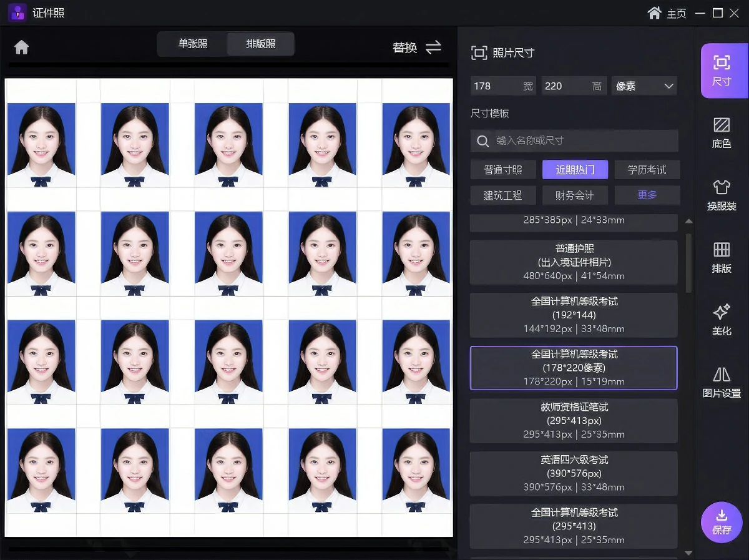Open the 像素 unit dropdown
749x560 pixels.
pyautogui.click(x=644, y=86)
